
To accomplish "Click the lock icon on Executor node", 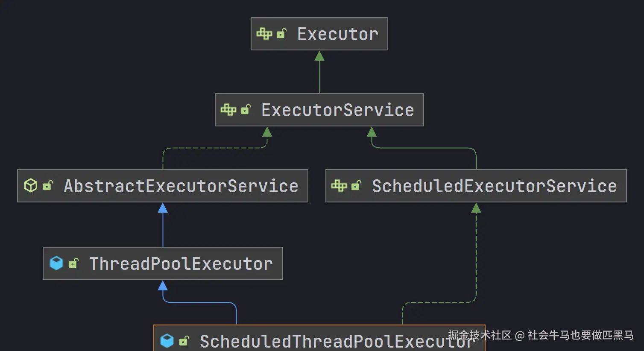I will [281, 34].
